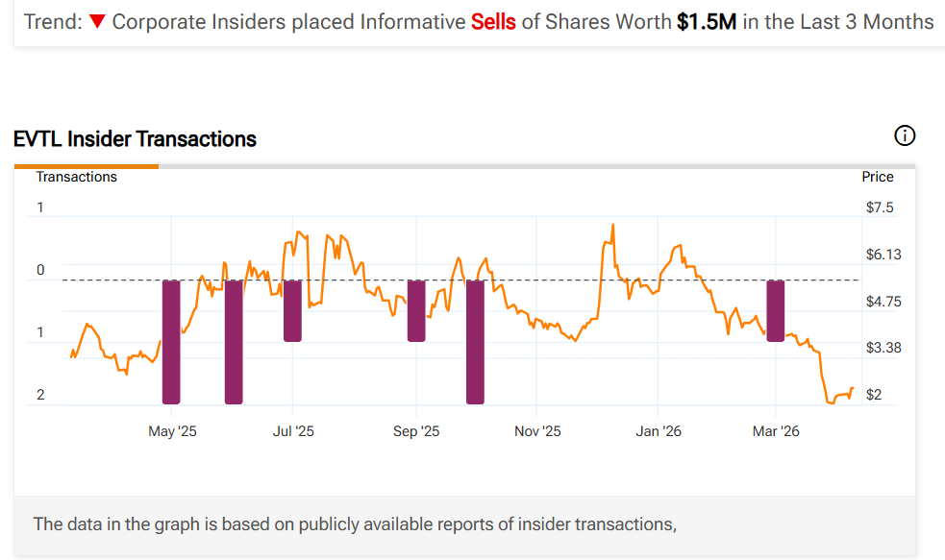Image resolution: width=945 pixels, height=560 pixels.
Task: Click the publicly available reports footer text
Action: [355, 524]
